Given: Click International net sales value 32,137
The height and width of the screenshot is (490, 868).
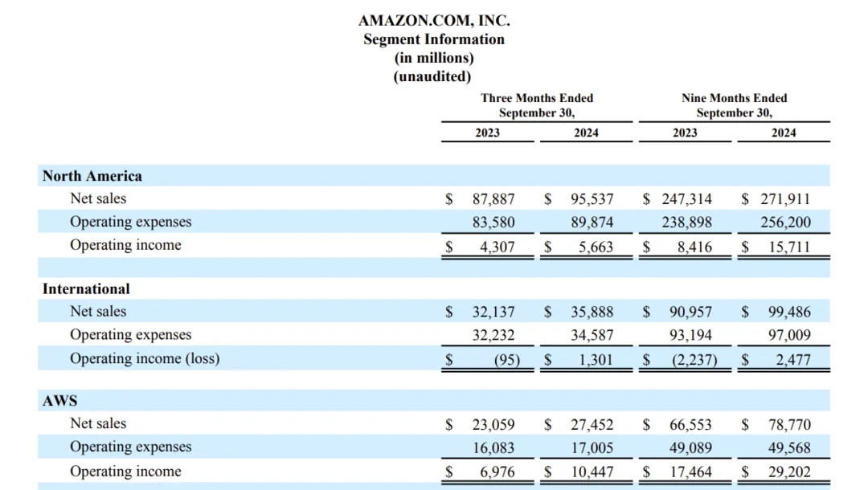Looking at the screenshot, I should tap(493, 312).
